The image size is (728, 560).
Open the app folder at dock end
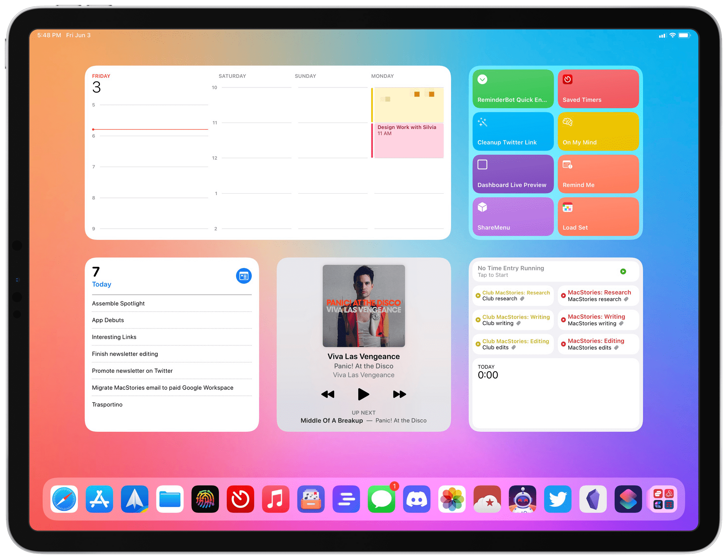tap(663, 499)
